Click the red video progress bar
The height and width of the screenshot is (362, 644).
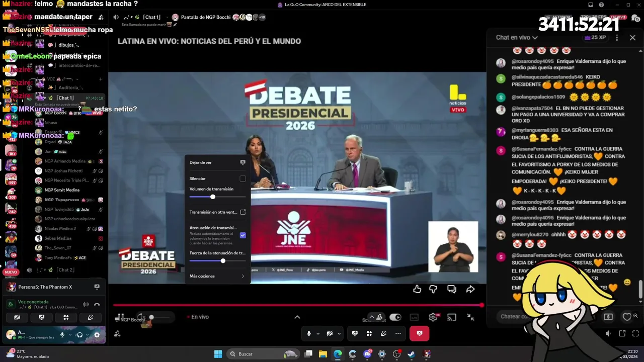click(298, 305)
